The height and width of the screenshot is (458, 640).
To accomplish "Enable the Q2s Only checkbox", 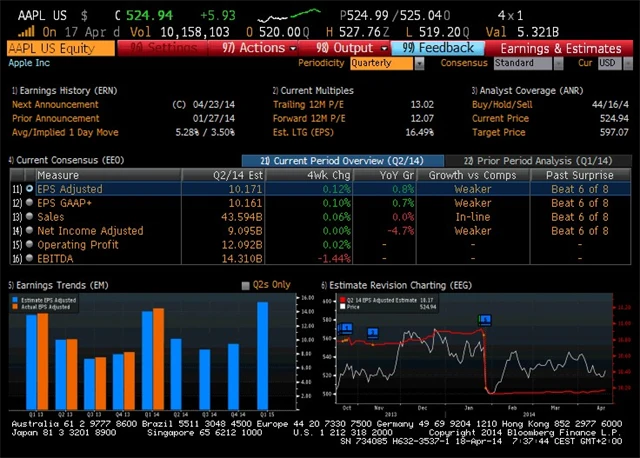I will 246,285.
